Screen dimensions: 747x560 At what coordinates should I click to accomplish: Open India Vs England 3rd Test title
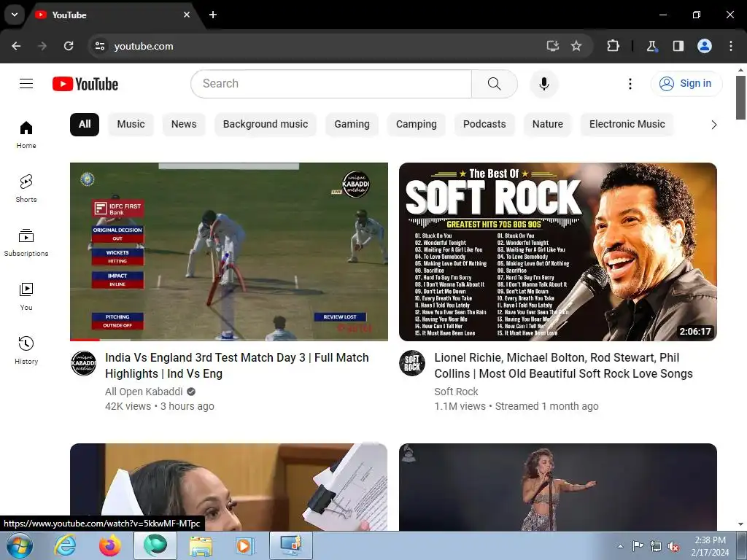pyautogui.click(x=237, y=366)
